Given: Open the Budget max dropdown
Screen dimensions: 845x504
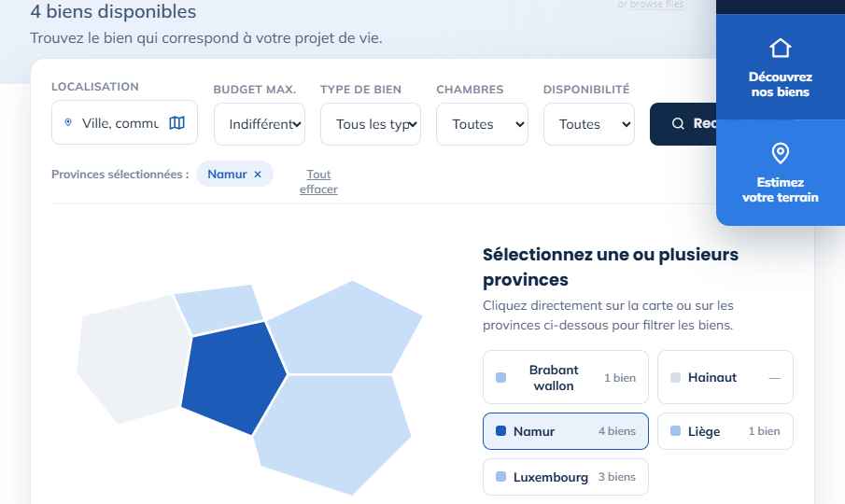Looking at the screenshot, I should pos(260,124).
